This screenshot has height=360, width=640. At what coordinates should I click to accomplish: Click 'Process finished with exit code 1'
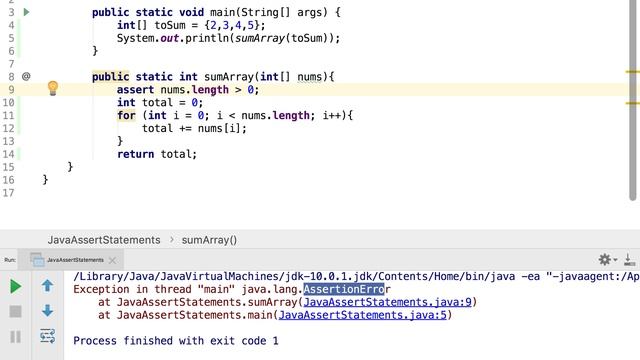[x=176, y=341]
